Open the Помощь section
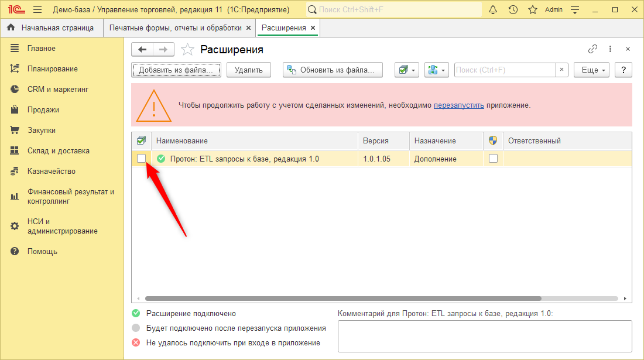The width and height of the screenshot is (644, 360). click(42, 252)
